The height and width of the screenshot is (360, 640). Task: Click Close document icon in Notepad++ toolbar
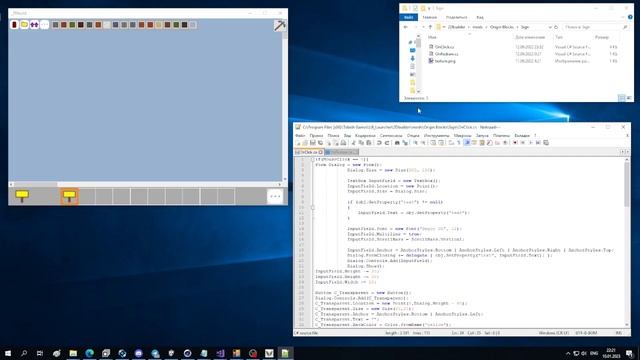point(329,142)
